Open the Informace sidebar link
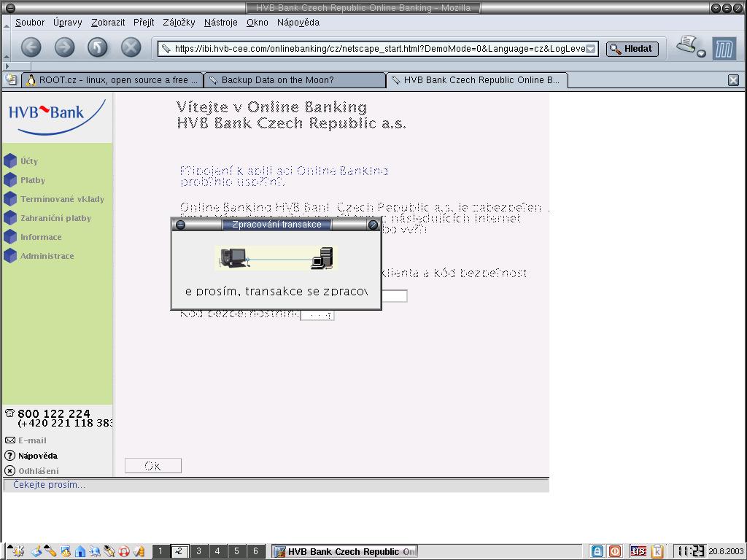The width and height of the screenshot is (747, 560). (x=41, y=237)
